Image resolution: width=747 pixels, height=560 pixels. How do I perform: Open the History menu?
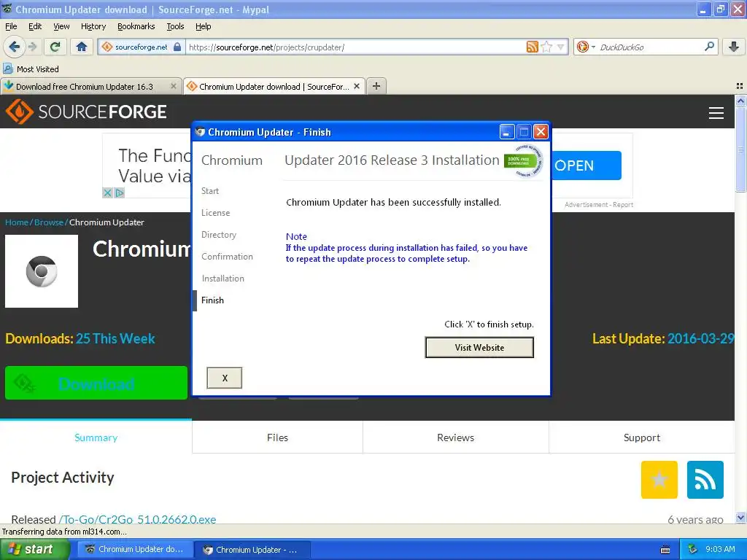[x=93, y=26]
